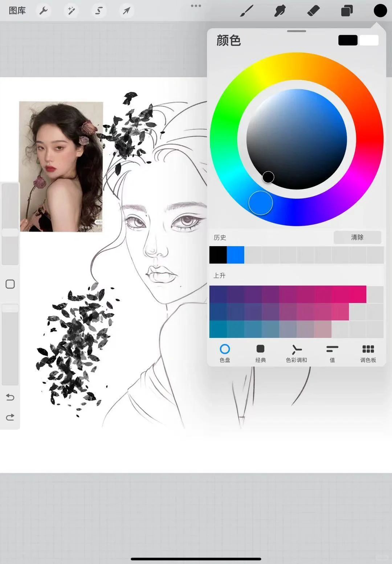Viewport: 392px width, 564px height.
Task: Open the Layers panel
Action: (346, 11)
